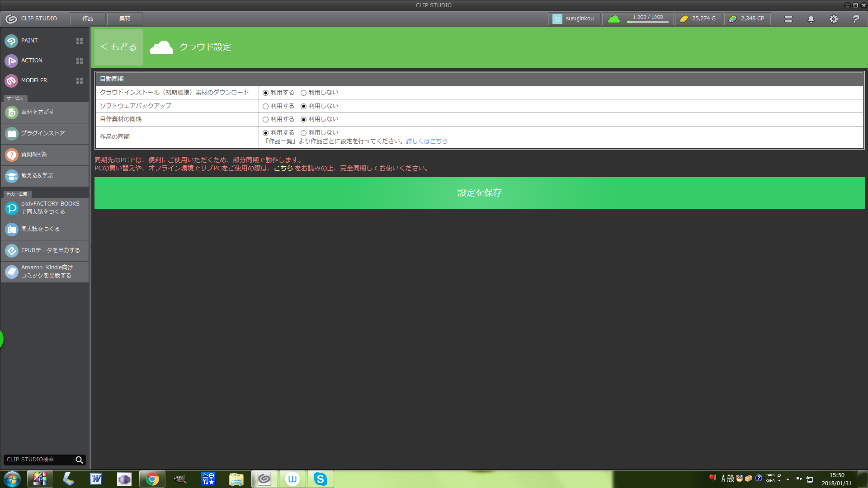Expand the PAINT grid menu
868x488 pixels.
tap(80, 41)
